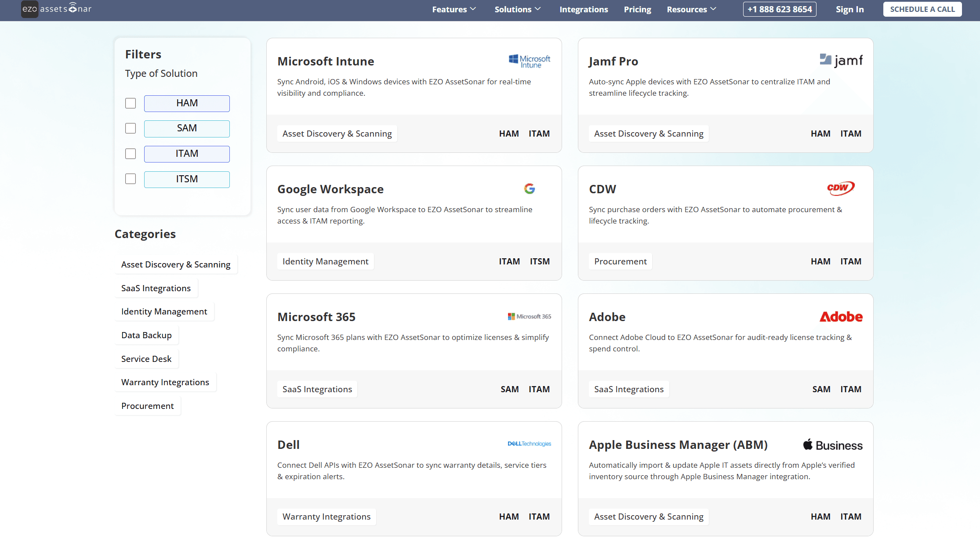Tick the ITSM filter checkbox
Screen dimensions: 980x542
pos(131,179)
